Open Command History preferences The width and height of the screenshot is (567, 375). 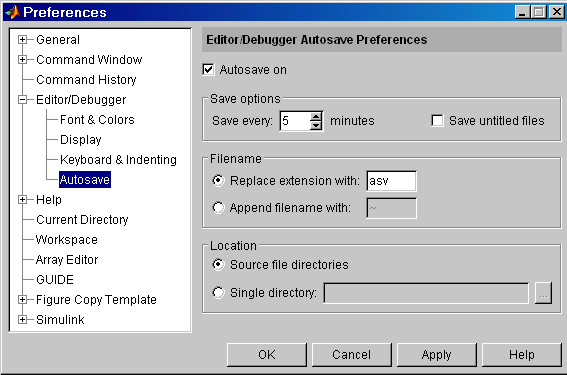click(86, 80)
